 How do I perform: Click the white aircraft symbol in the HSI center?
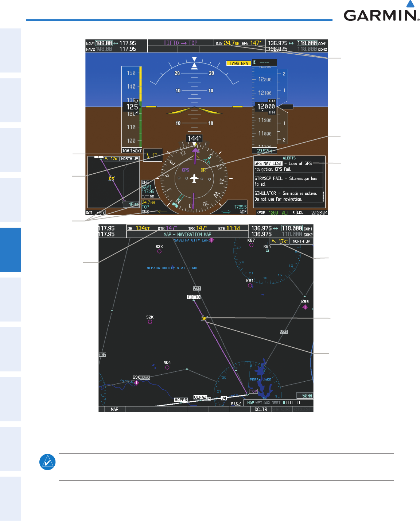[194, 178]
